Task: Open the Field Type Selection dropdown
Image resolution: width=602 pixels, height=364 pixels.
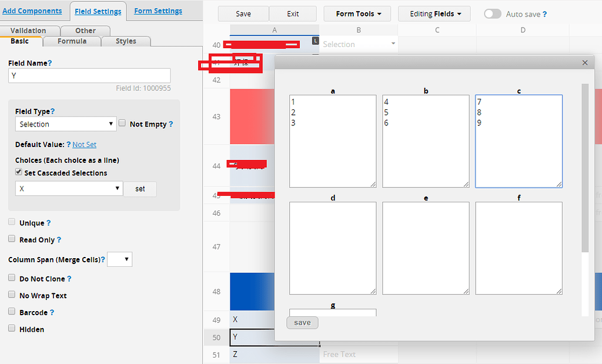Action: point(65,123)
